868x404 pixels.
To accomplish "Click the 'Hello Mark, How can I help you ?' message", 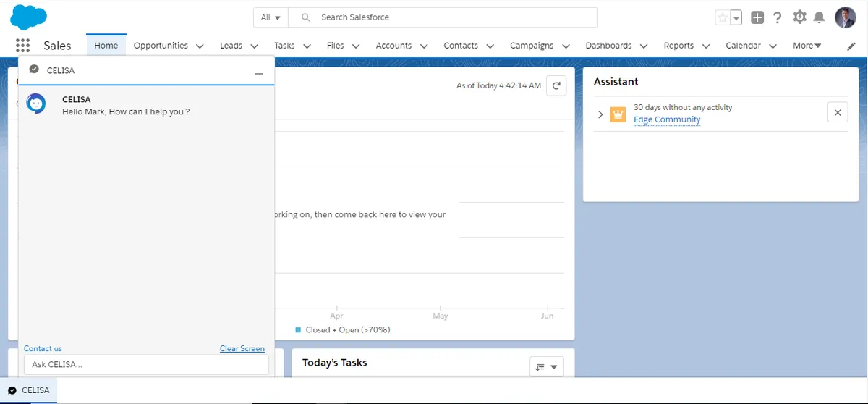I will (x=126, y=112).
